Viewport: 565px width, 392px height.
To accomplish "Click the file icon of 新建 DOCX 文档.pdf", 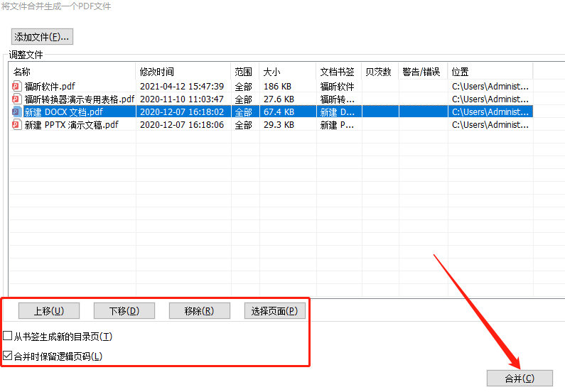I will click(x=16, y=112).
